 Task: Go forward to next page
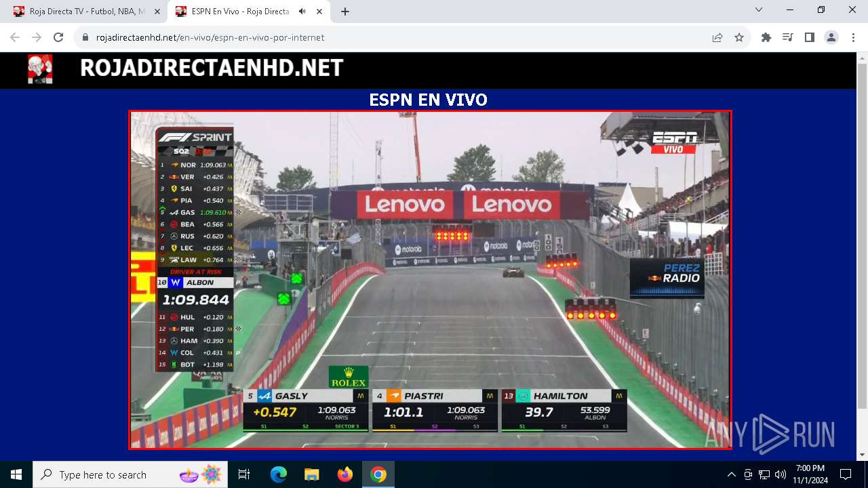coord(37,37)
